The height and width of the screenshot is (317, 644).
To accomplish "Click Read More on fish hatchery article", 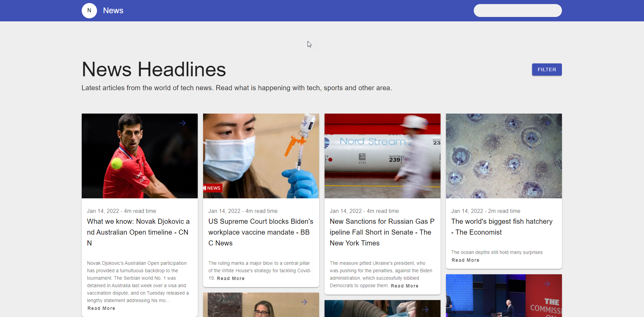I will pos(466,260).
